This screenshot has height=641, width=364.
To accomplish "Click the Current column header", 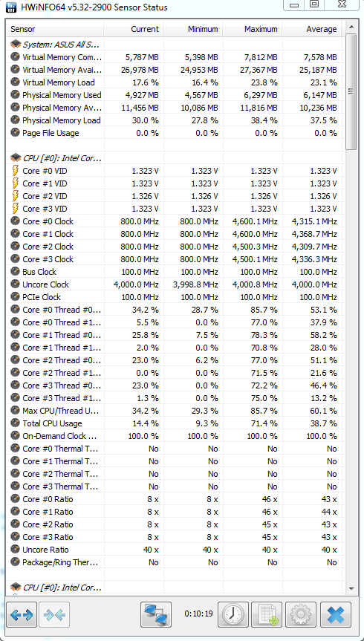I will point(133,29).
